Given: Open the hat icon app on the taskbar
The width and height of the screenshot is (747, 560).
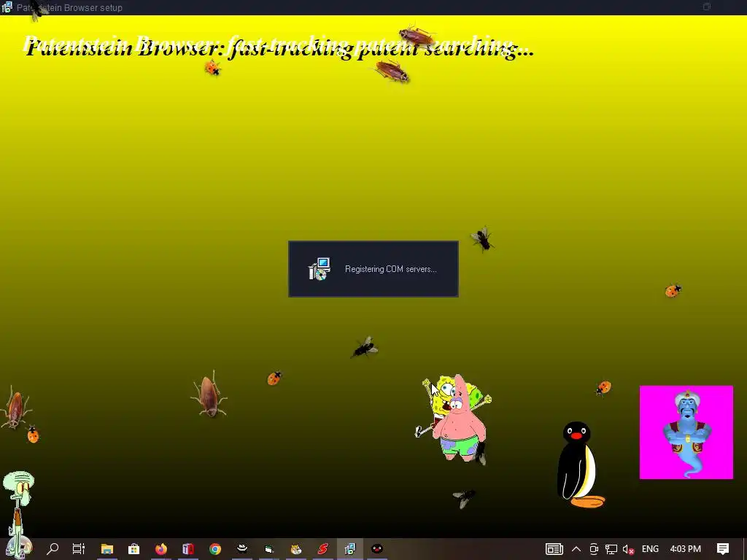Looking at the screenshot, I should tap(242, 548).
